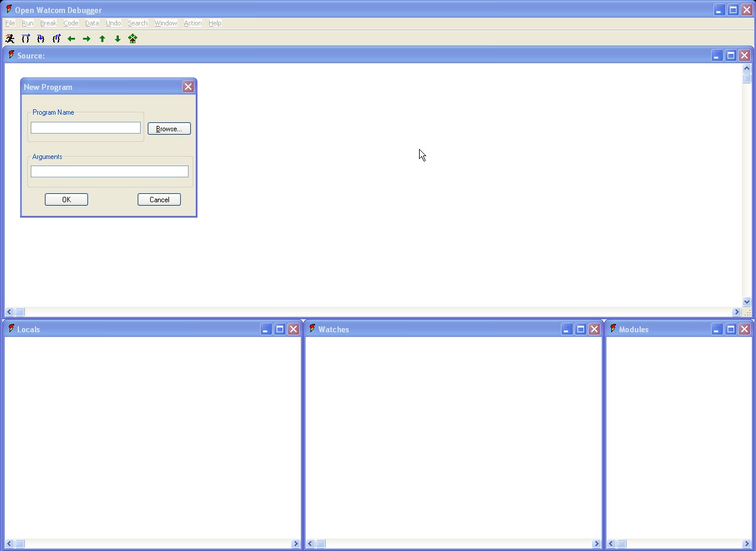The height and width of the screenshot is (551, 756).
Task: Open the Undo menu
Action: [x=113, y=23]
